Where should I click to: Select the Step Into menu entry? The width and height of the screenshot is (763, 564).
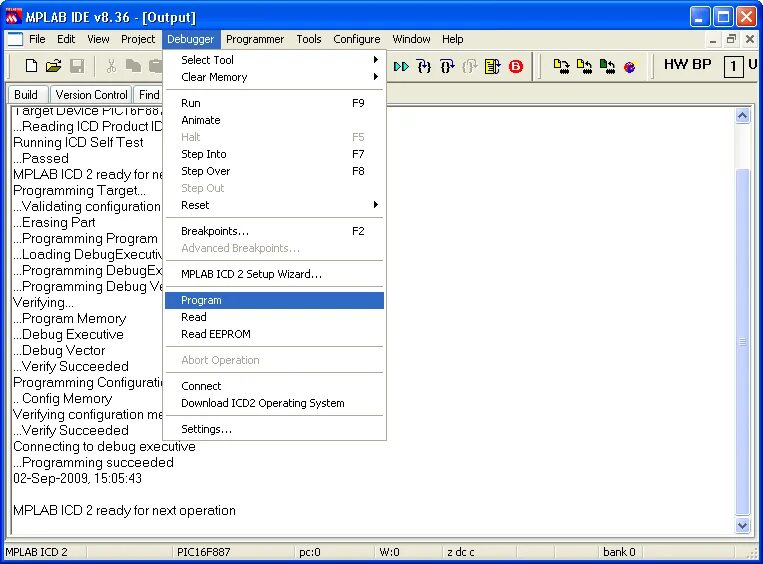(x=274, y=154)
